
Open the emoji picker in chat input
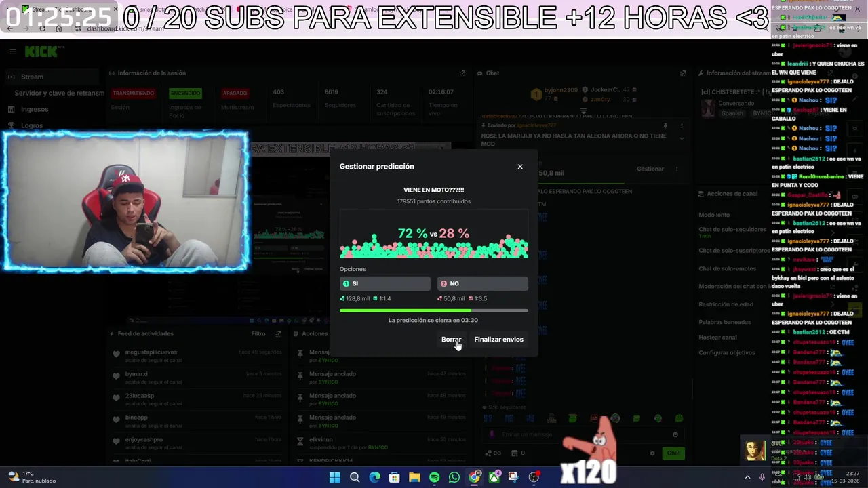tap(675, 434)
